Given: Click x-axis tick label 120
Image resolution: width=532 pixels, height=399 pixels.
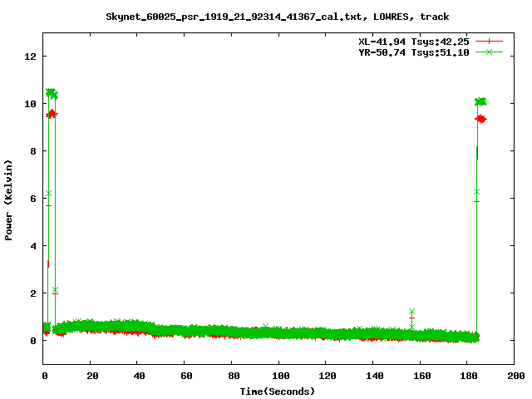Looking at the screenshot, I should click(328, 376).
